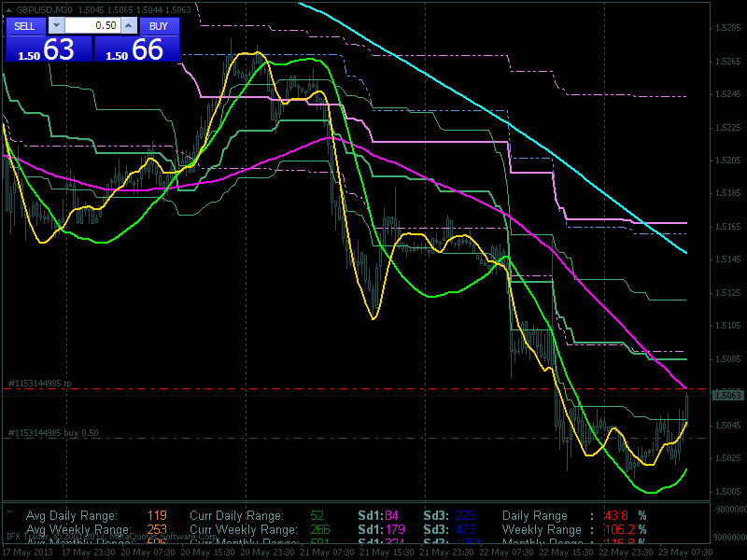The height and width of the screenshot is (560, 747).
Task: Click the 22 May 15:30 time axis label
Action: pos(566,553)
